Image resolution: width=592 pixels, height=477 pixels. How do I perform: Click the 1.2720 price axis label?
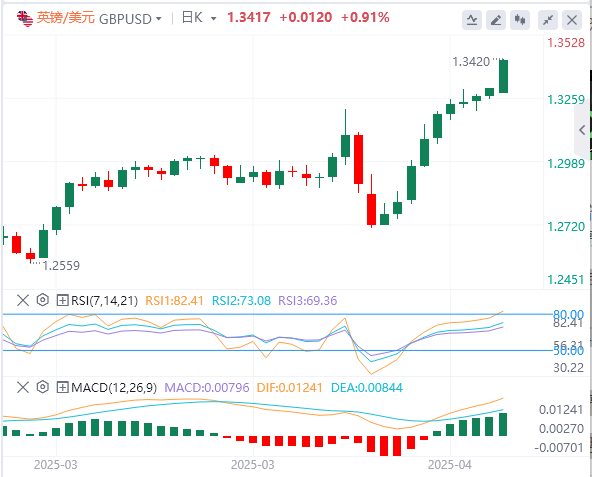point(566,227)
